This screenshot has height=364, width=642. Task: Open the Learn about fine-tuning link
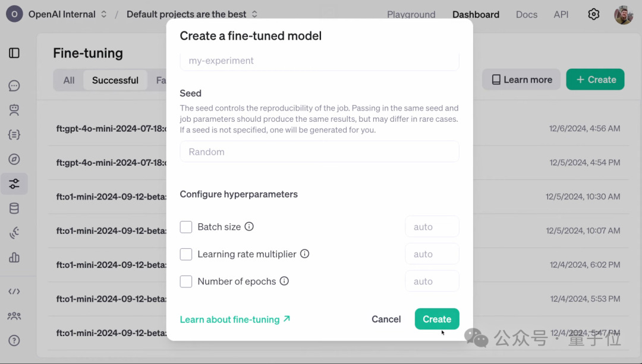235,319
